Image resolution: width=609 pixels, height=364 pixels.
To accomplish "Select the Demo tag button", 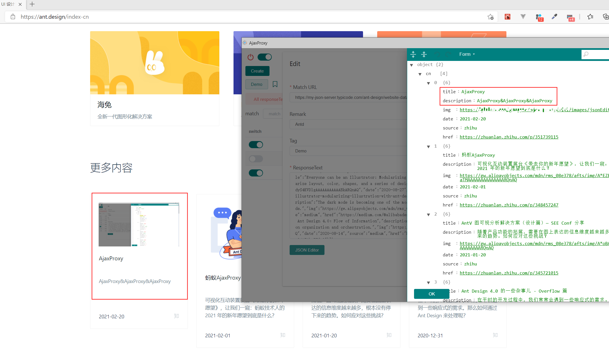I will 257,84.
